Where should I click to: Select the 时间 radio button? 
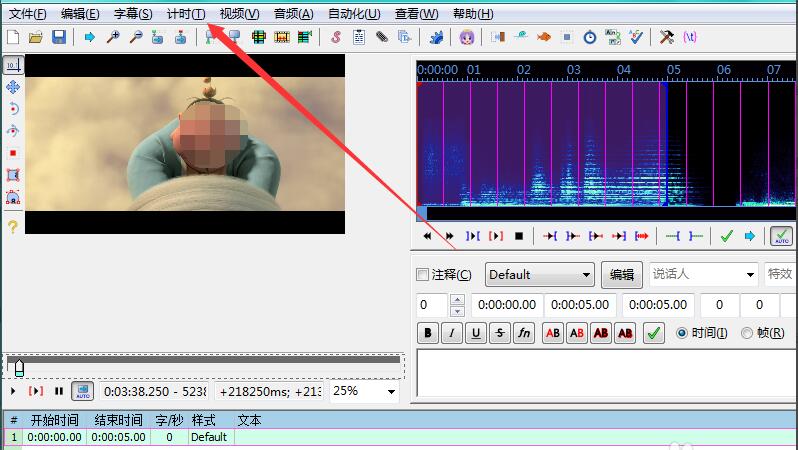click(x=683, y=334)
